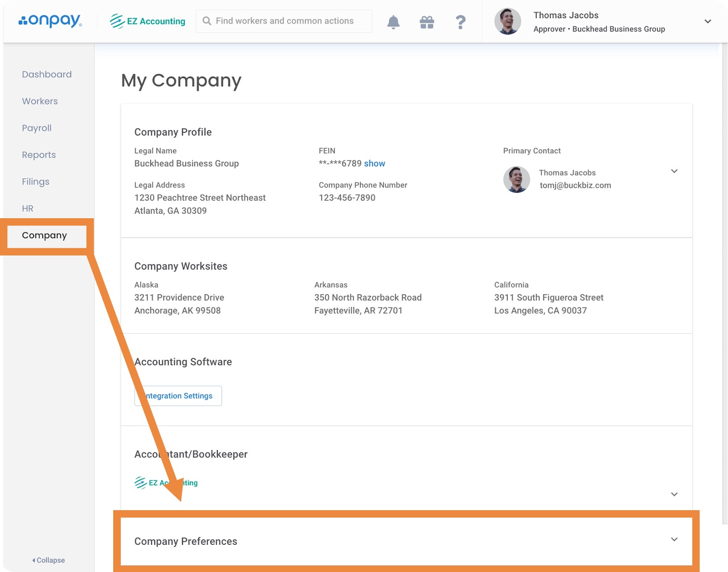Expand the Company Preferences section
The image size is (728, 572).
(674, 540)
